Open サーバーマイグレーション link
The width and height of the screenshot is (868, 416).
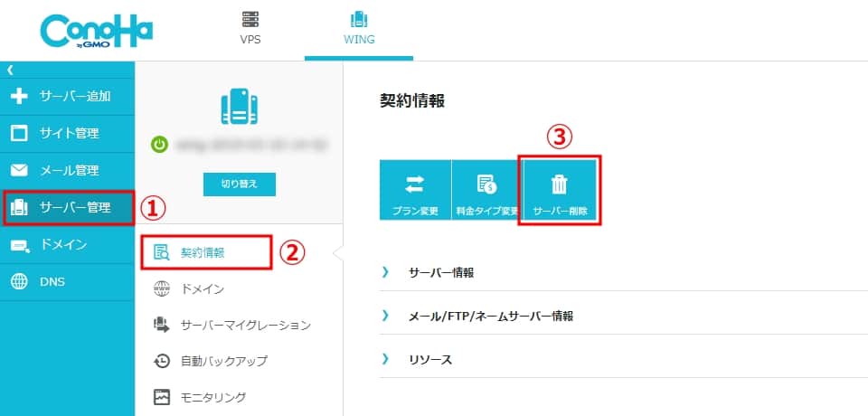pyautogui.click(x=246, y=326)
